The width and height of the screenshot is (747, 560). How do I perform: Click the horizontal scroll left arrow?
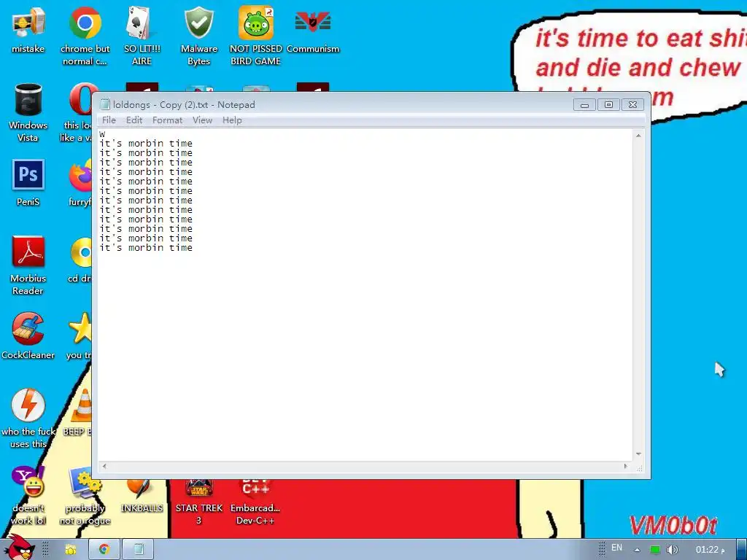(x=104, y=466)
